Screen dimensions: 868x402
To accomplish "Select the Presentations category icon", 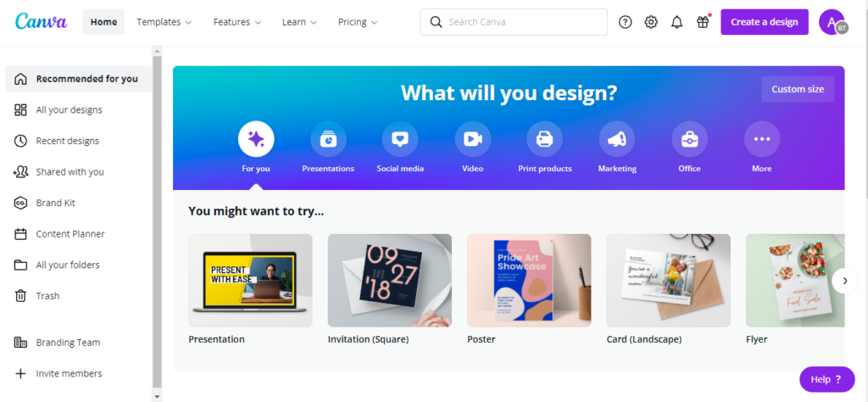I will 328,139.
